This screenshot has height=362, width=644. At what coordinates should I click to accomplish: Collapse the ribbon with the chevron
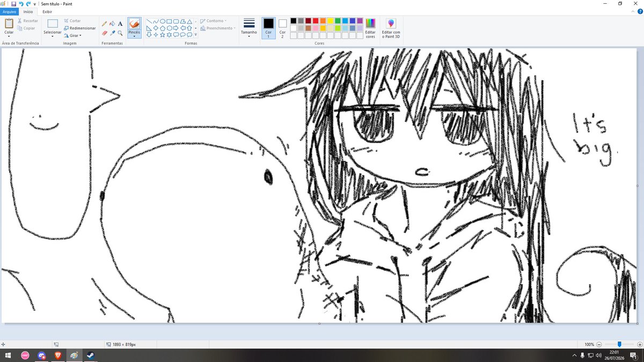(x=633, y=11)
